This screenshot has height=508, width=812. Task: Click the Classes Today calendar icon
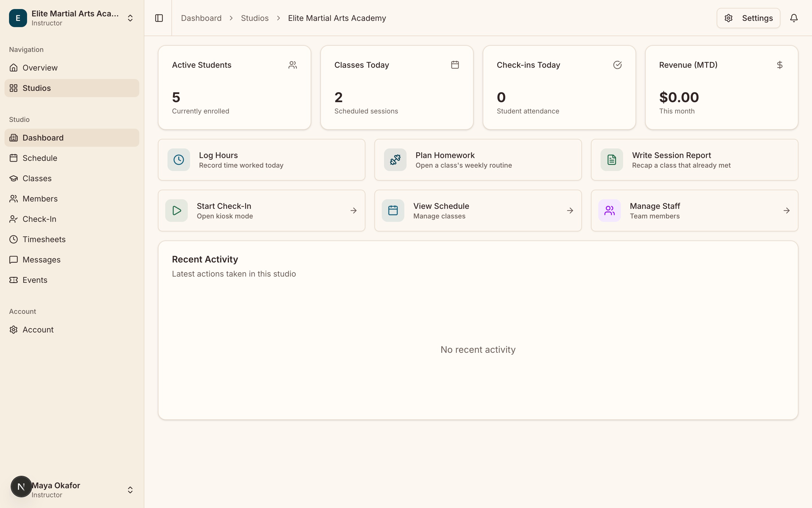[455, 65]
